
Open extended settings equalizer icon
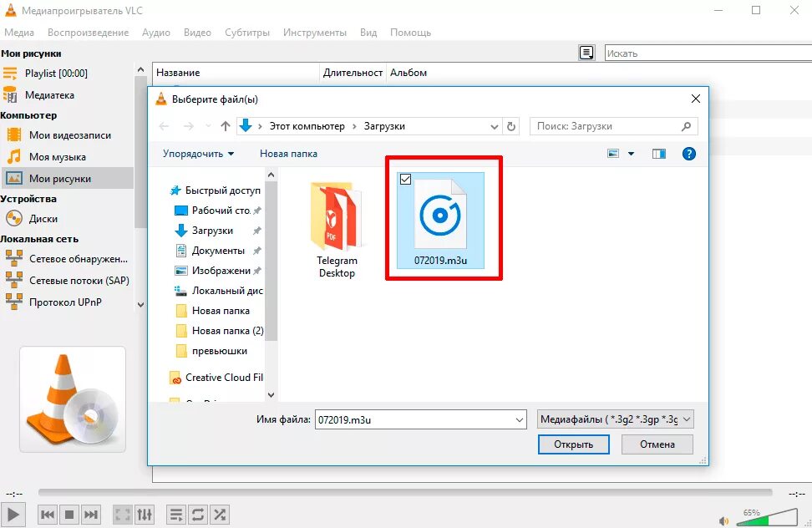(145, 515)
